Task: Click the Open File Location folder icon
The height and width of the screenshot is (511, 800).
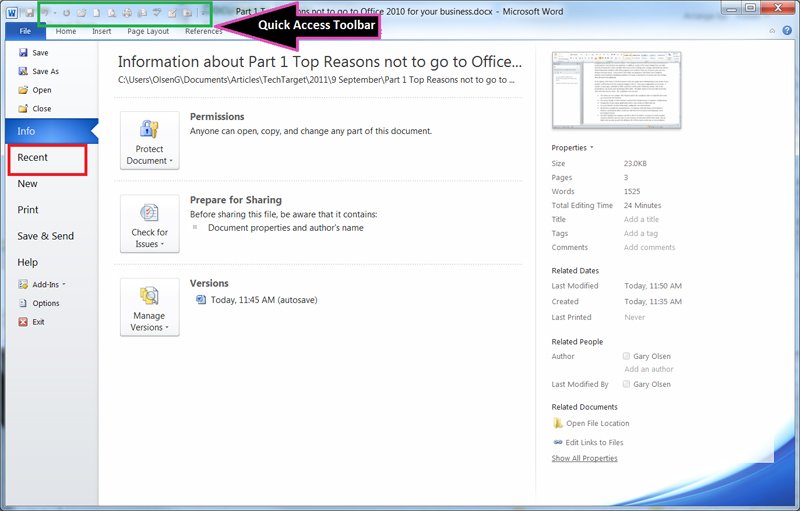Action: point(558,423)
